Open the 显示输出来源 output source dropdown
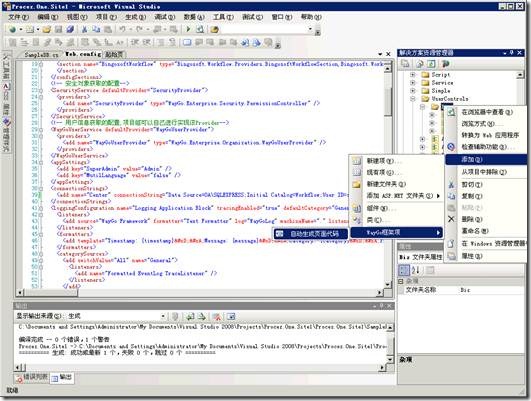The height and width of the screenshot is (401, 531). pyautogui.click(x=163, y=316)
